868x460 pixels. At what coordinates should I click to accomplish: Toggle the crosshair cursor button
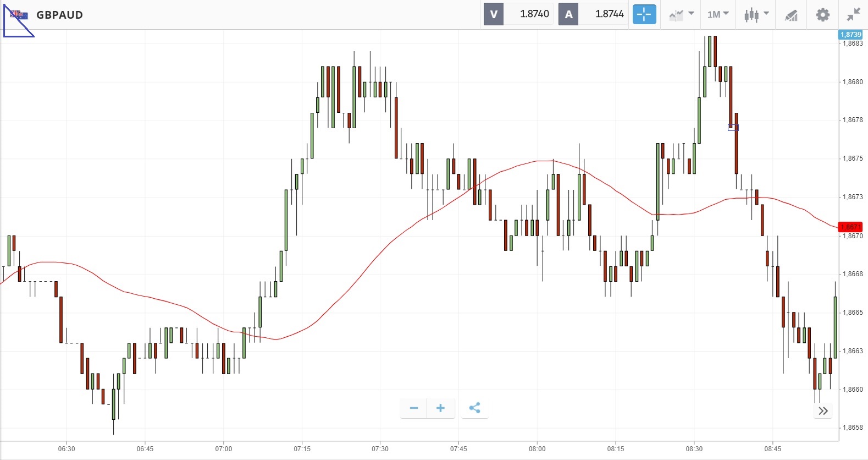(644, 14)
